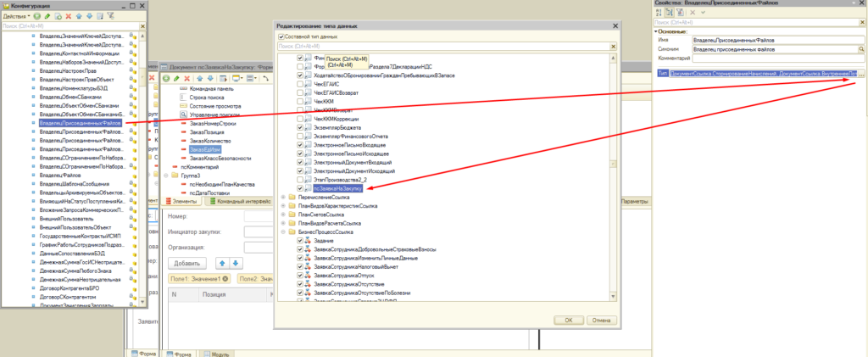Select ВладелецФайлов in configuration tree
The image size is (868, 357).
(x=60, y=175)
